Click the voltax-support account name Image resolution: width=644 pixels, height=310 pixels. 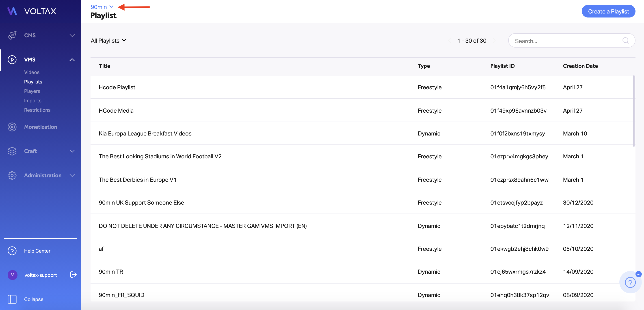(41, 275)
